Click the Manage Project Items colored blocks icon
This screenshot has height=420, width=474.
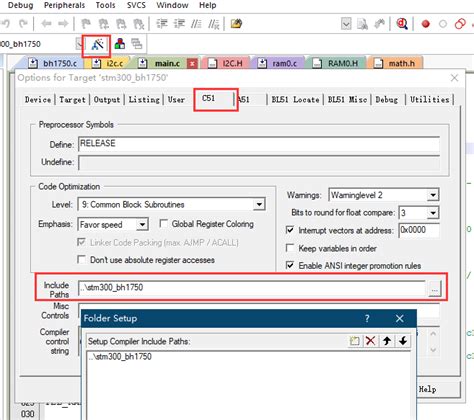pos(120,44)
